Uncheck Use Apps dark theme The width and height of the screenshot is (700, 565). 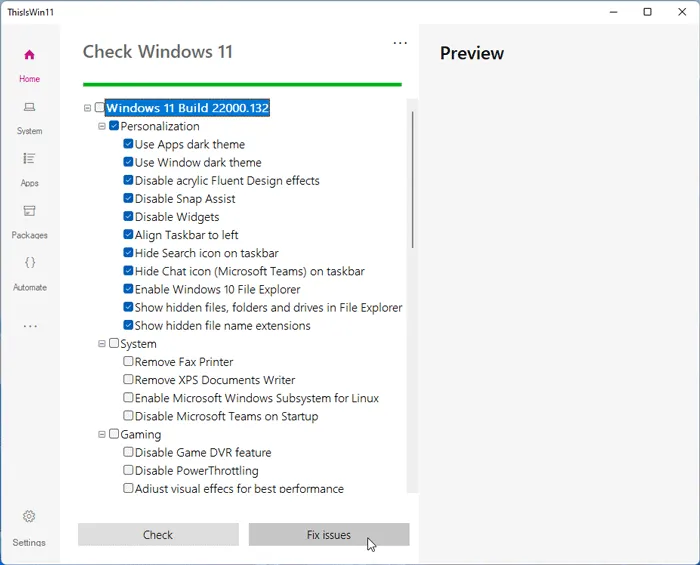click(x=128, y=145)
